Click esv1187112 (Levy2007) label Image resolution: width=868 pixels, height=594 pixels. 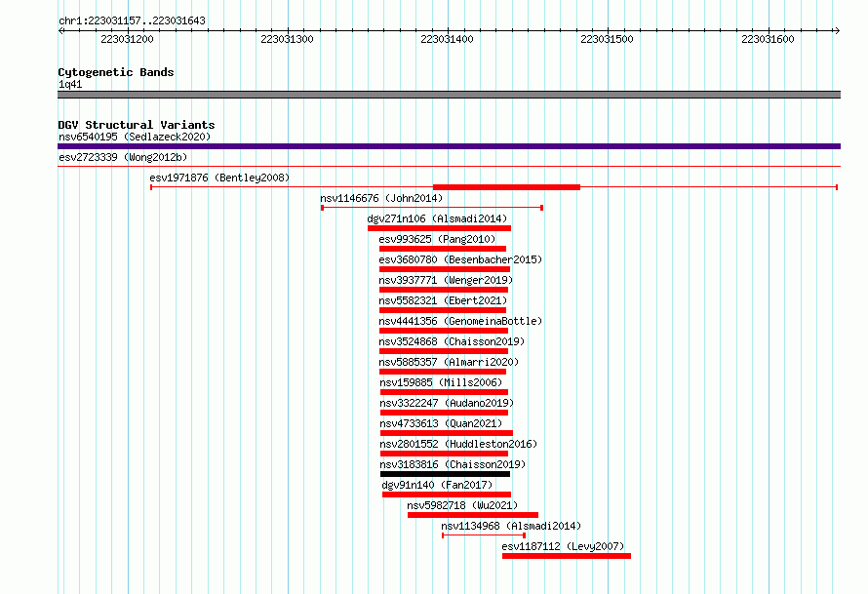click(563, 546)
